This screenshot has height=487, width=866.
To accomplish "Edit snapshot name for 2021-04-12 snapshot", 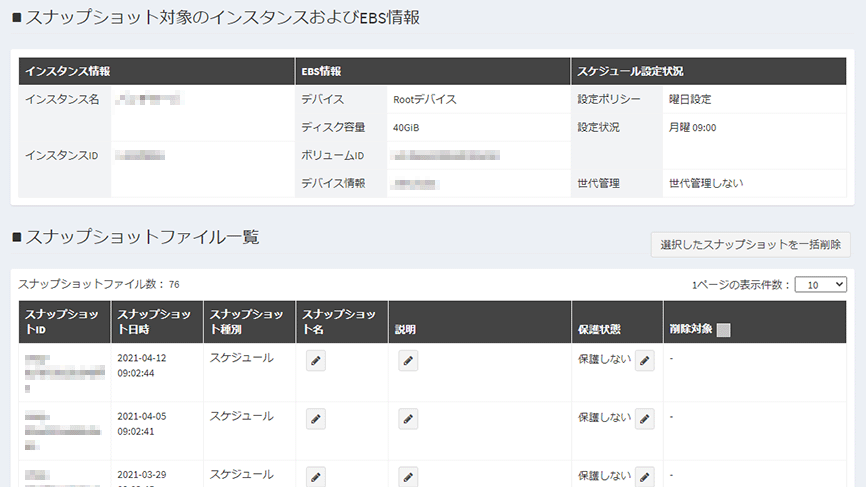I will click(x=316, y=362).
